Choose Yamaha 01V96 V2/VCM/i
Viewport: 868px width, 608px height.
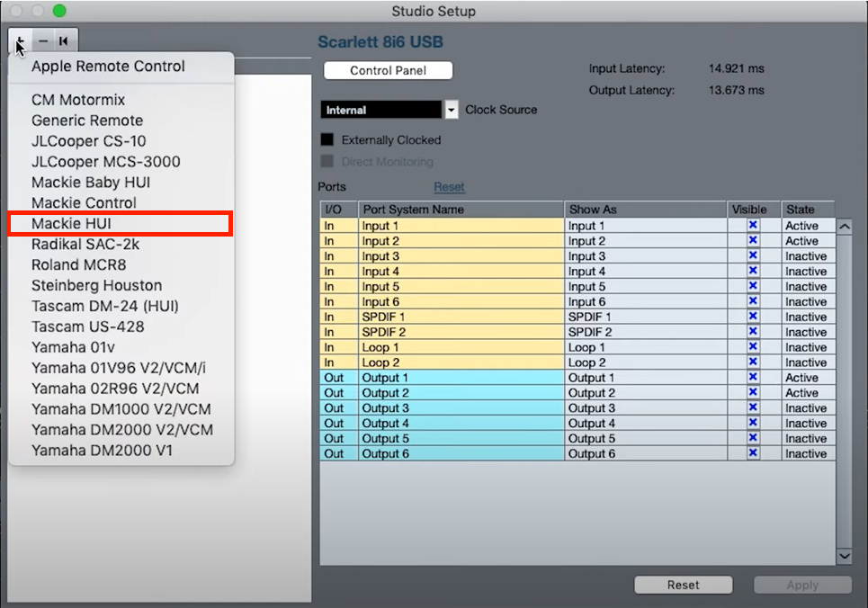119,368
